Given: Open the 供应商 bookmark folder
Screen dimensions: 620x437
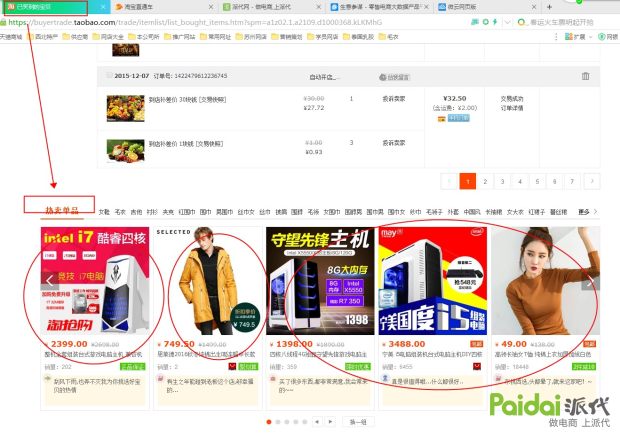Looking at the screenshot, I should 75,37.
